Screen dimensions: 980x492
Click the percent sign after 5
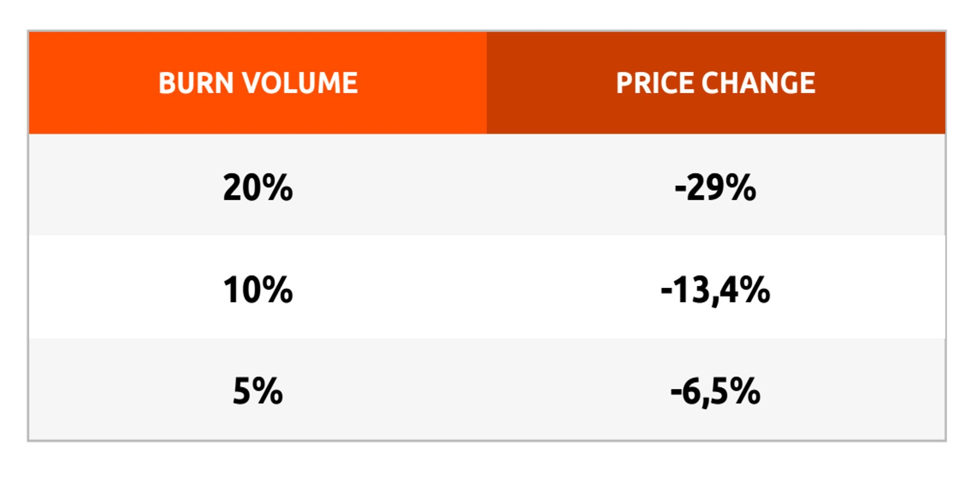click(269, 391)
